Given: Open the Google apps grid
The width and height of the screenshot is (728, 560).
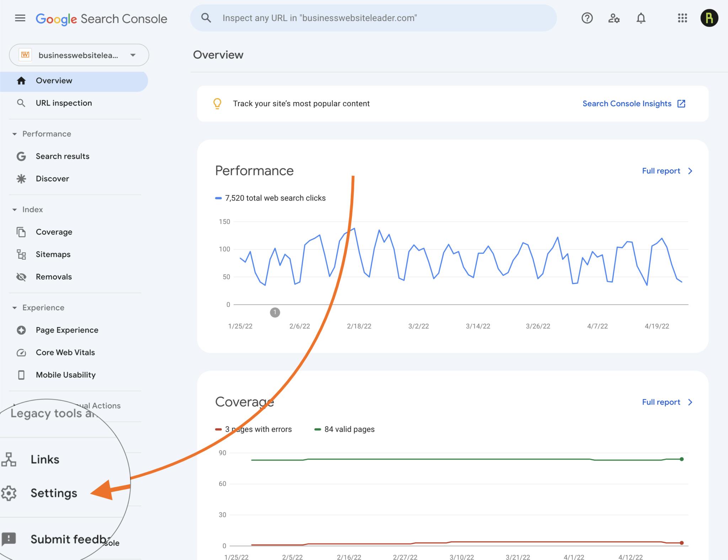Looking at the screenshot, I should [x=682, y=18].
